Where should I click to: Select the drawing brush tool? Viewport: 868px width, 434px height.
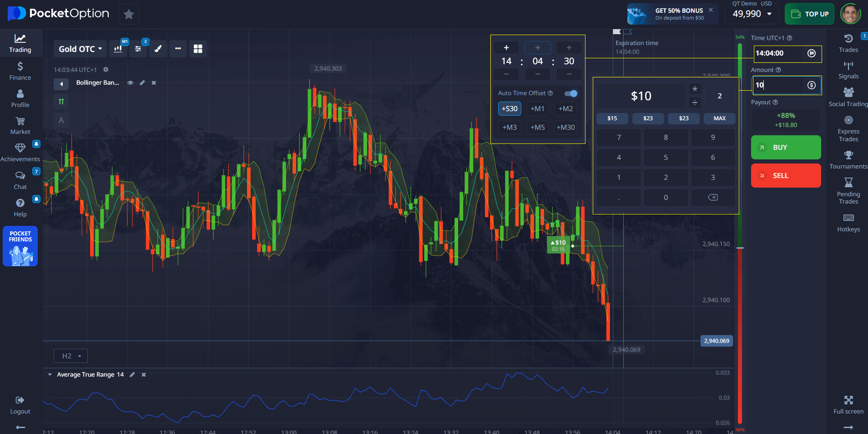tap(158, 49)
